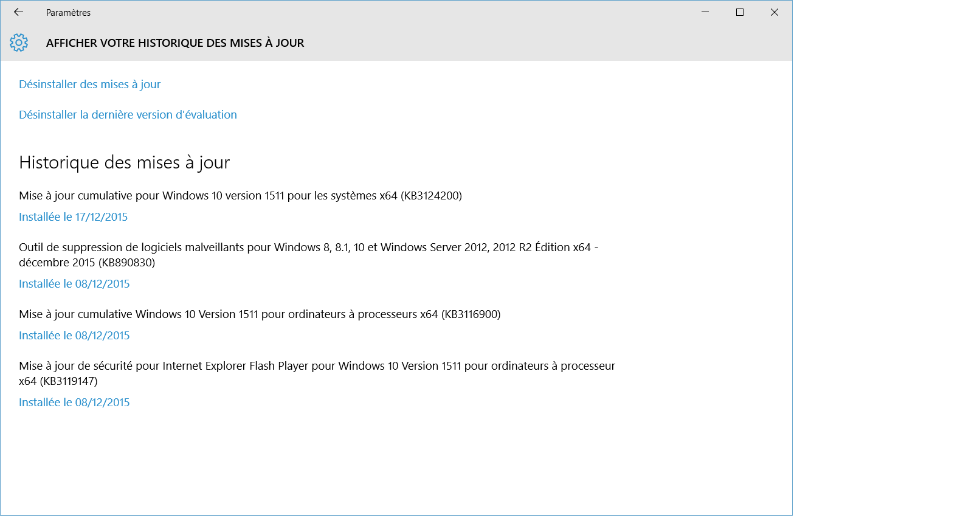Open install date link under KB3116900 update
The image size is (980, 526).
74,336
